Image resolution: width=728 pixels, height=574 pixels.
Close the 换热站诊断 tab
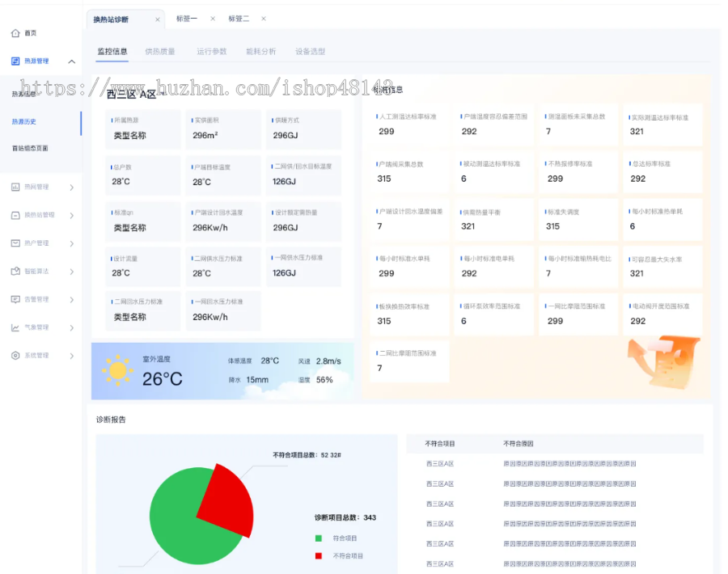point(158,19)
